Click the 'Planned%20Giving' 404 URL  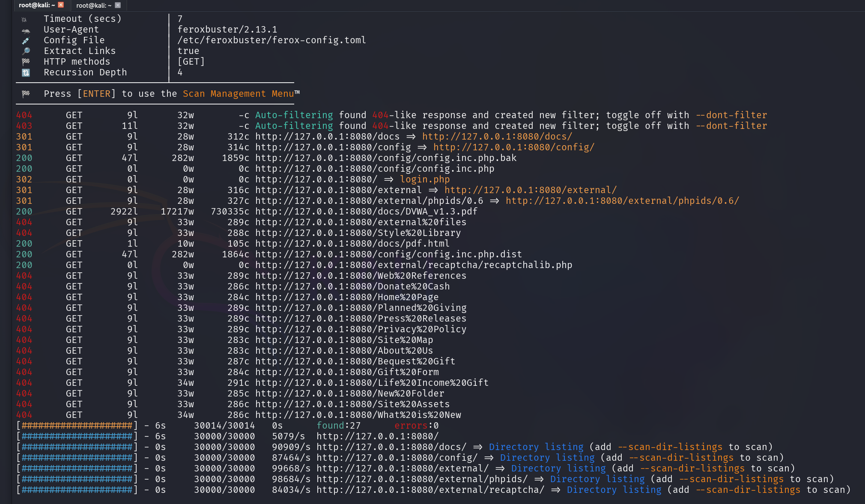(x=361, y=308)
